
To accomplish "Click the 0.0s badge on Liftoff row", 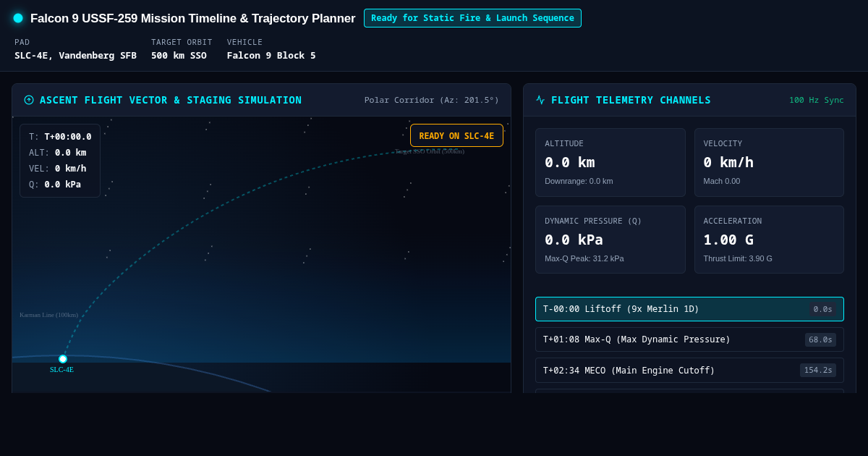I will coord(822,309).
